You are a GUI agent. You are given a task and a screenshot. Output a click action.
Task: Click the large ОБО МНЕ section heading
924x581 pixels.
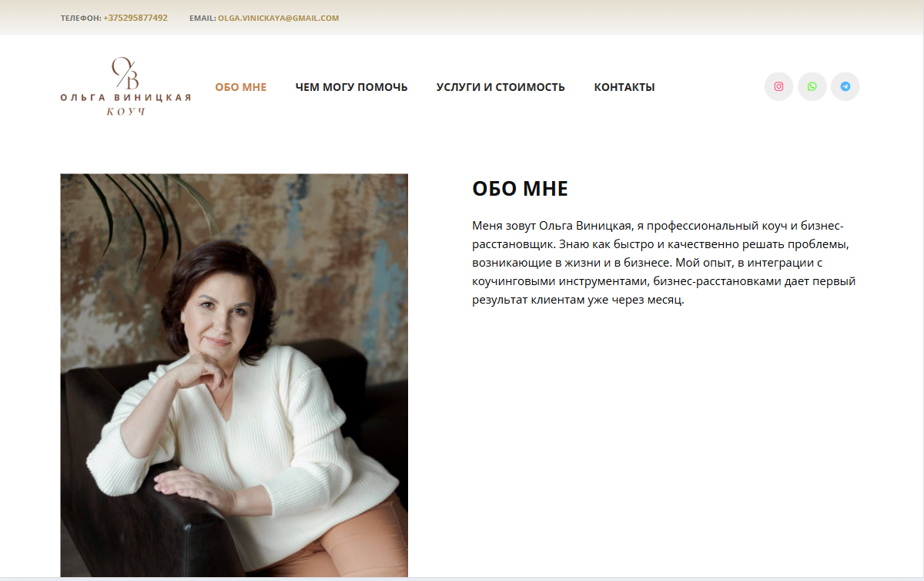(520, 189)
